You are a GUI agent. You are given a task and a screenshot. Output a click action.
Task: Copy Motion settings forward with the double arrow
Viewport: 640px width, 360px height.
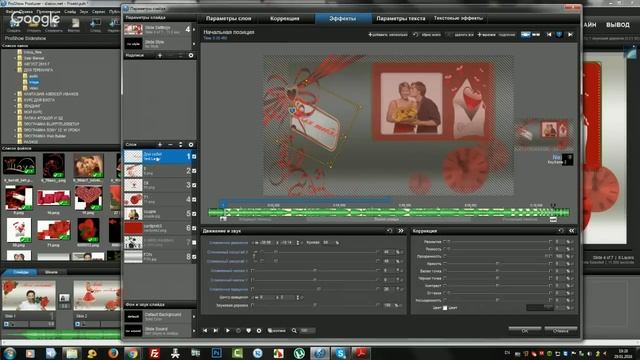400,231
